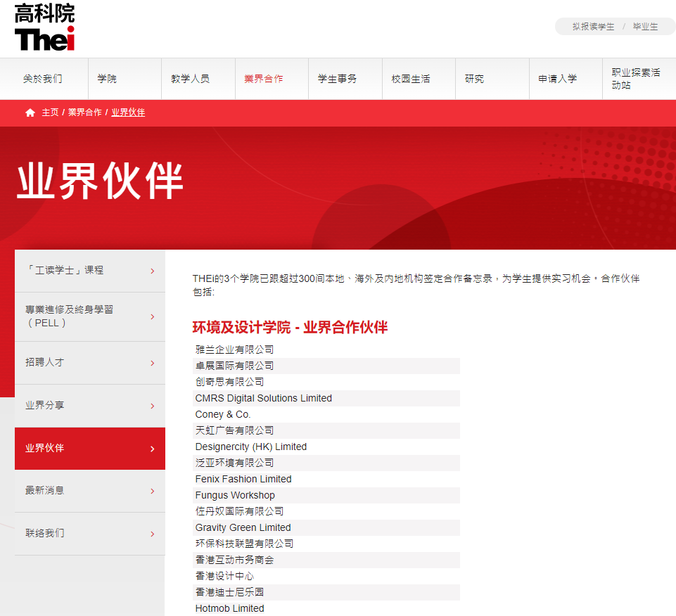This screenshot has height=616, width=676.
Task: Click Gravity Green Limited row
Action: (x=326, y=527)
